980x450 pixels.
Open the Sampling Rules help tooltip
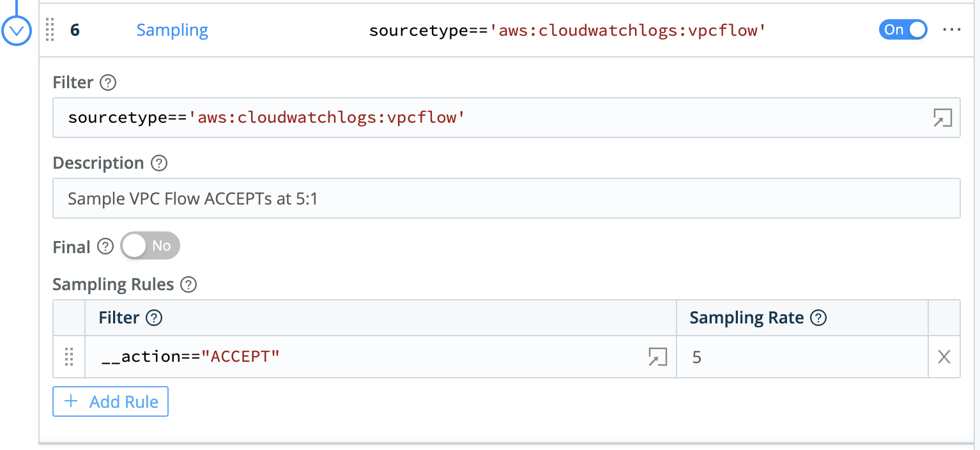[188, 284]
